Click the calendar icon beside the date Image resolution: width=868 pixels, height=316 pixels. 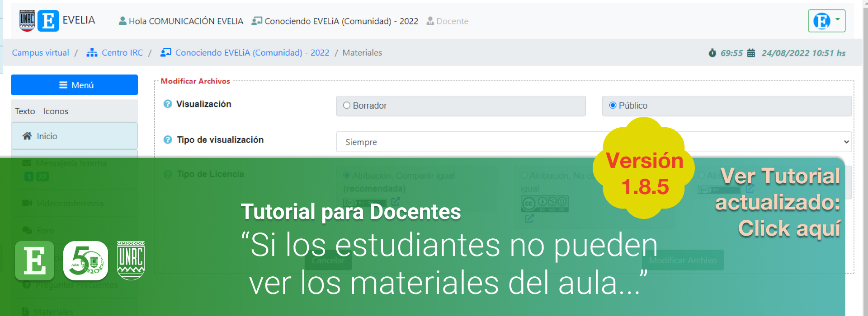tap(751, 53)
